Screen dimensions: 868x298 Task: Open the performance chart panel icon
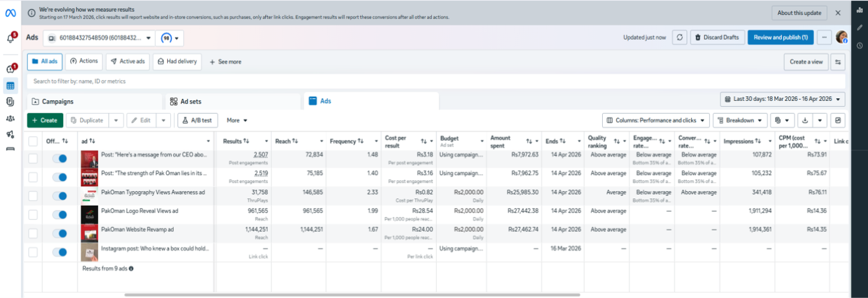coord(838,120)
